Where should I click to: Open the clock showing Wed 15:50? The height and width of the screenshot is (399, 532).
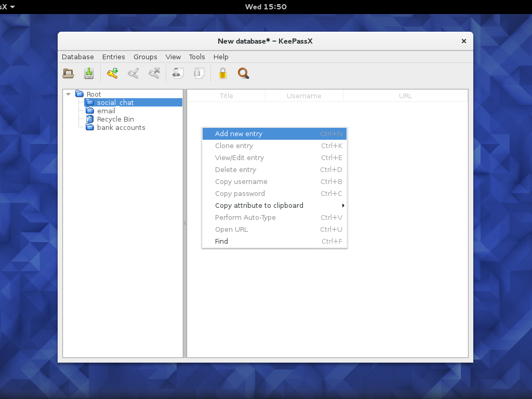(x=266, y=7)
